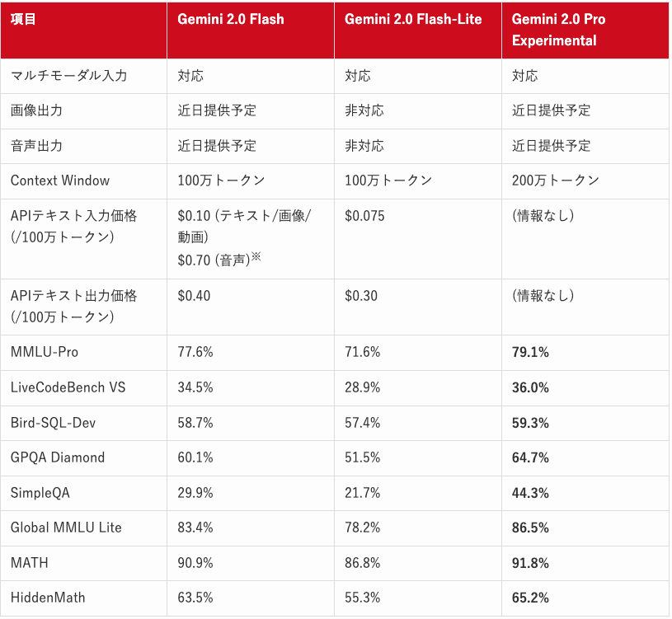Click the $0.40 output price cell
Image resolution: width=672 pixels, height=619 pixels.
[x=194, y=296]
